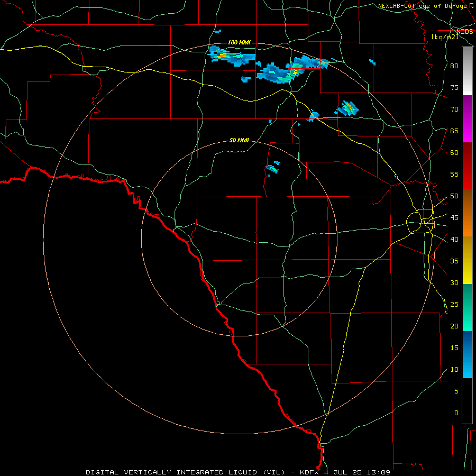Pick the yellow segment of the color bar
476x476 pixels.
[467, 260]
